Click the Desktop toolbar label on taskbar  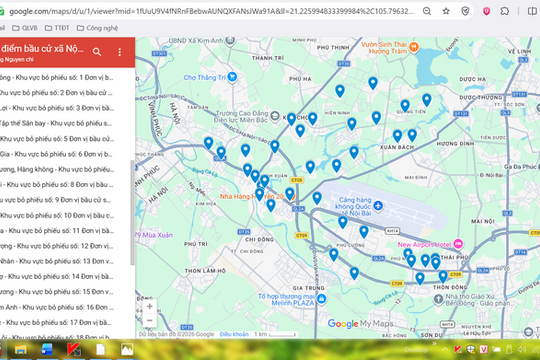pos(416,350)
